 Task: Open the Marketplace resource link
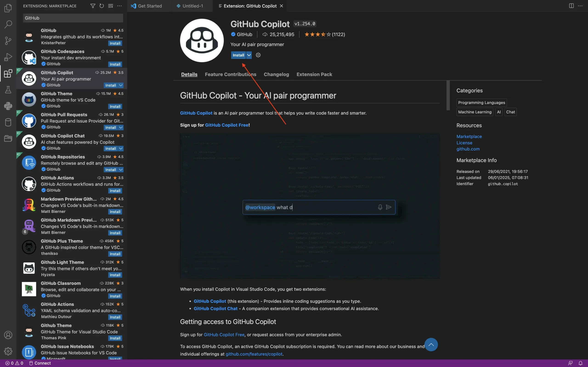(x=469, y=136)
